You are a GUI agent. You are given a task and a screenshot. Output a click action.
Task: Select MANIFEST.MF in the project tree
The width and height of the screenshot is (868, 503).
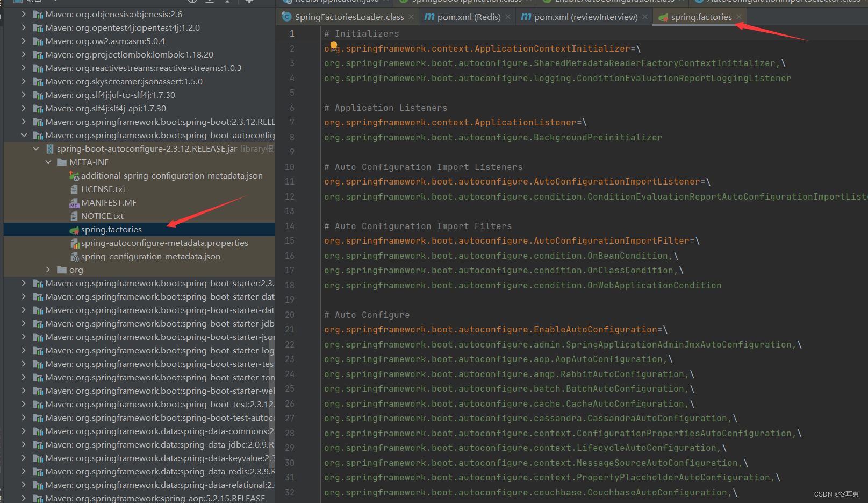[x=109, y=202]
